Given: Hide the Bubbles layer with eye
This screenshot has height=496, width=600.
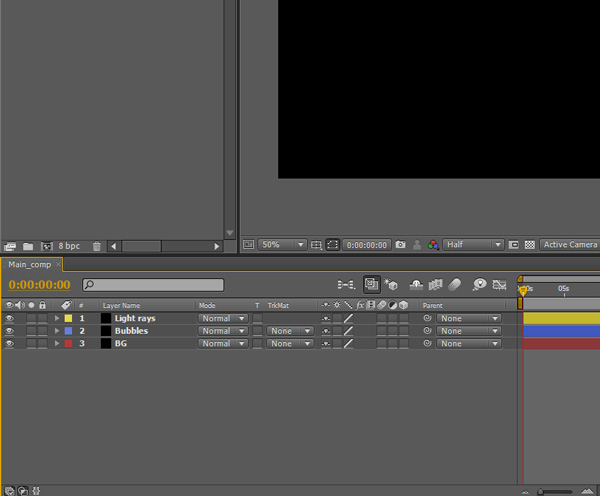Looking at the screenshot, I should pyautogui.click(x=9, y=331).
